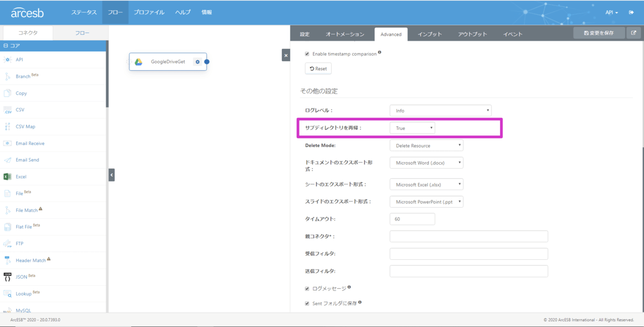The height and width of the screenshot is (327, 644).
Task: Open the 情報 menu
Action: coord(207,12)
